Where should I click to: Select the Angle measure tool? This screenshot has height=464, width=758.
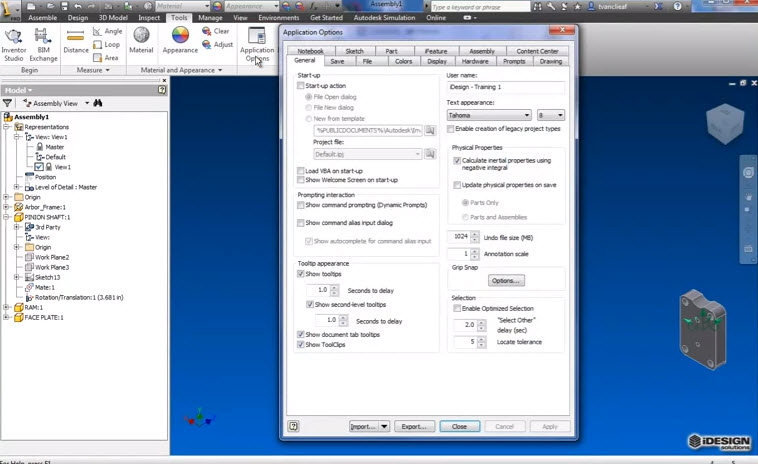(x=107, y=31)
